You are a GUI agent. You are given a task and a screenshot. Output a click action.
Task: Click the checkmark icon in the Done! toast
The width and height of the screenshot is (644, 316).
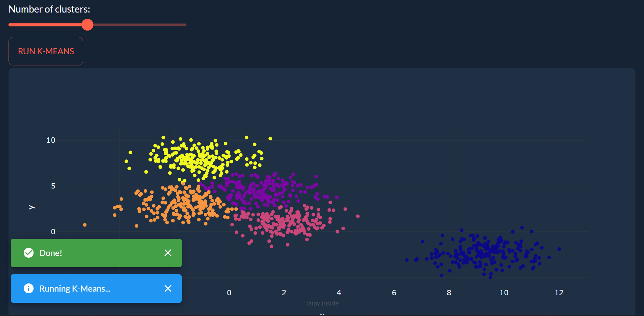tap(29, 253)
